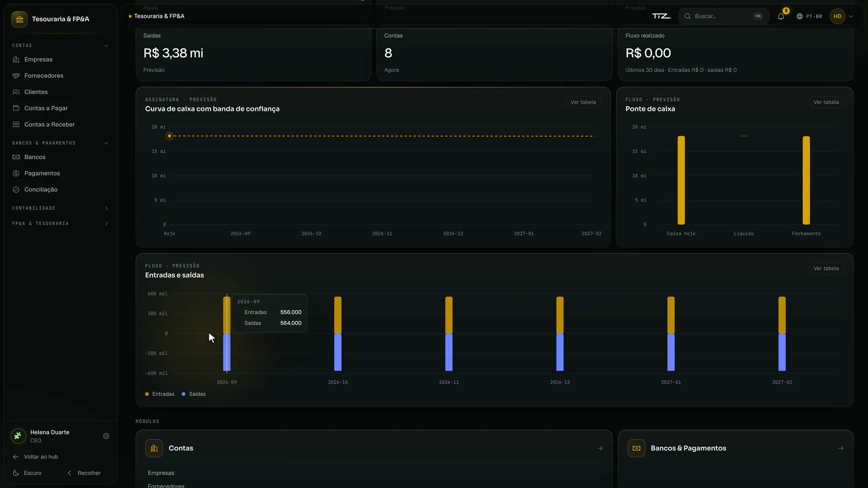The image size is (868, 488).
Task: Open user settings gear icon
Action: pyautogui.click(x=106, y=436)
